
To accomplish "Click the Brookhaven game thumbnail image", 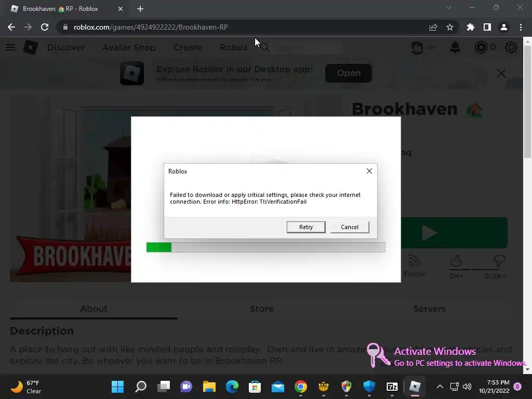I will 71,190.
